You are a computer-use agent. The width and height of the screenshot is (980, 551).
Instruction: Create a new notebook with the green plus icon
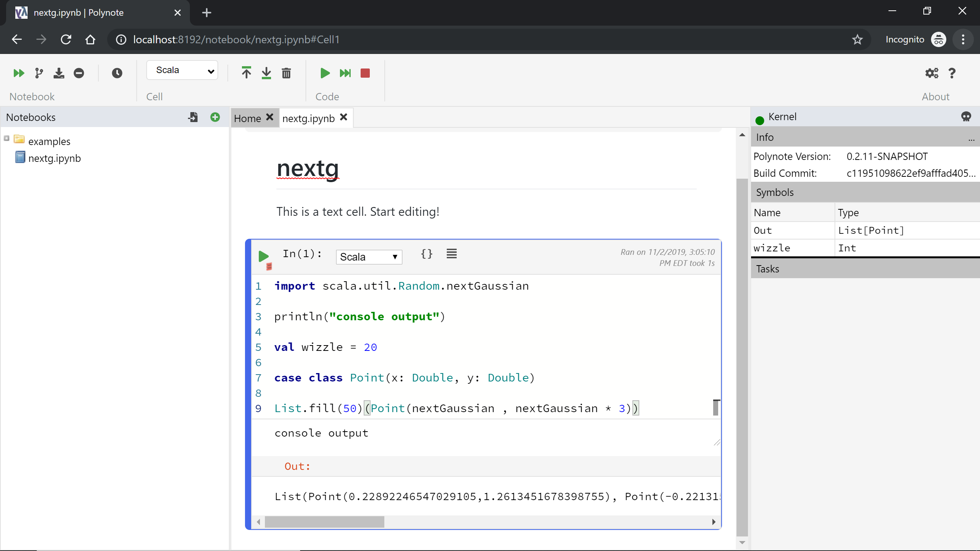pos(215,117)
